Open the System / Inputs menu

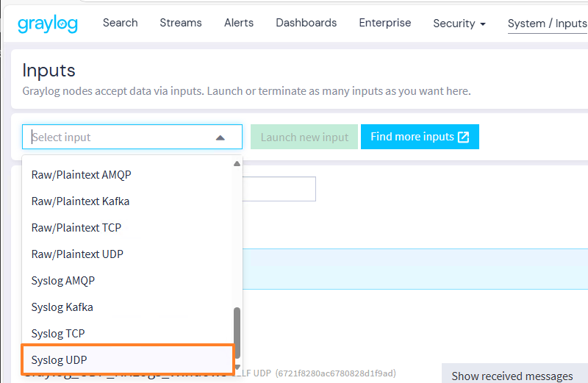pyautogui.click(x=547, y=24)
